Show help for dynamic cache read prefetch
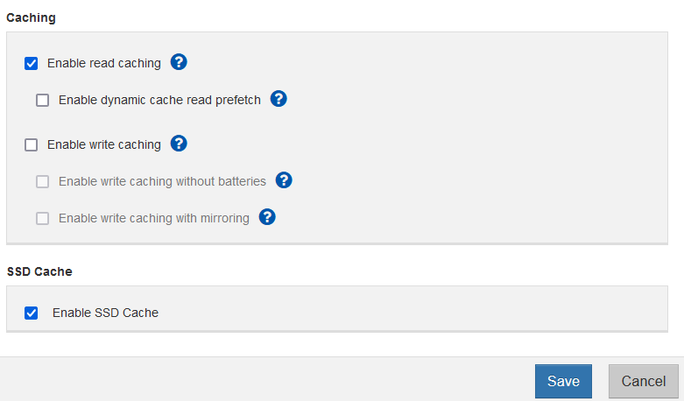The image size is (684, 401). [x=279, y=99]
